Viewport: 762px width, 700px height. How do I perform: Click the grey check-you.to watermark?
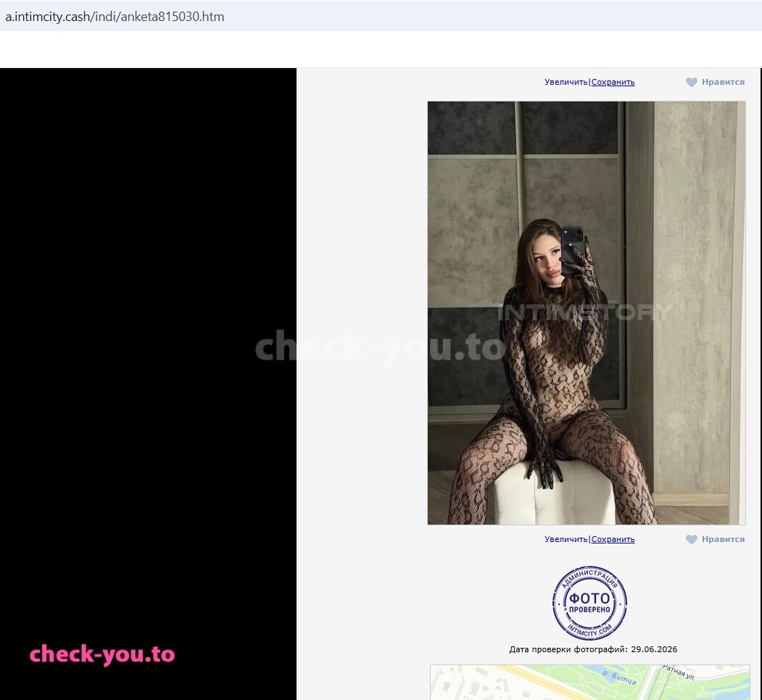(x=380, y=347)
